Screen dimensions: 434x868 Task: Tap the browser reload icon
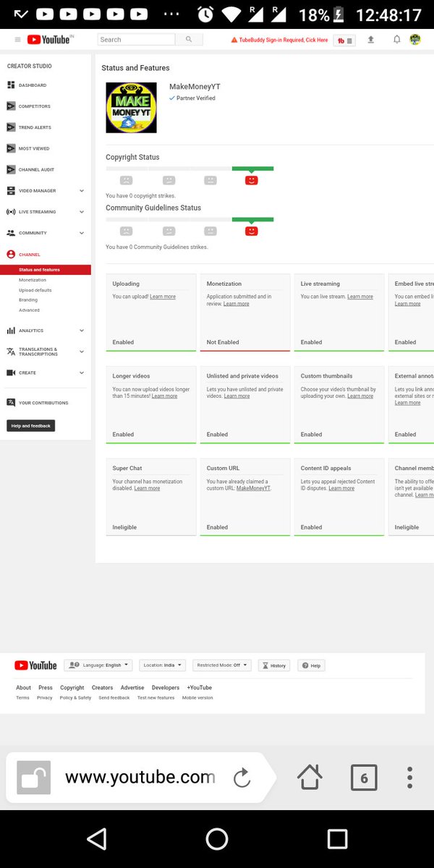pos(242,778)
